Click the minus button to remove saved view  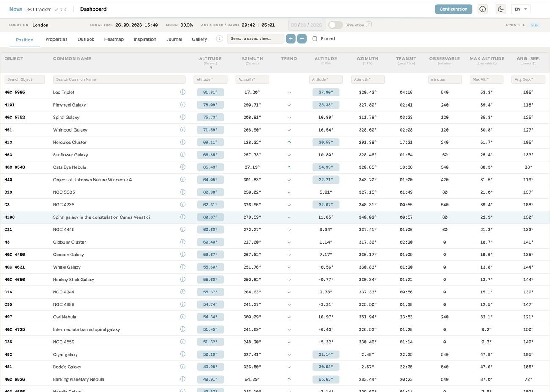pyautogui.click(x=302, y=38)
